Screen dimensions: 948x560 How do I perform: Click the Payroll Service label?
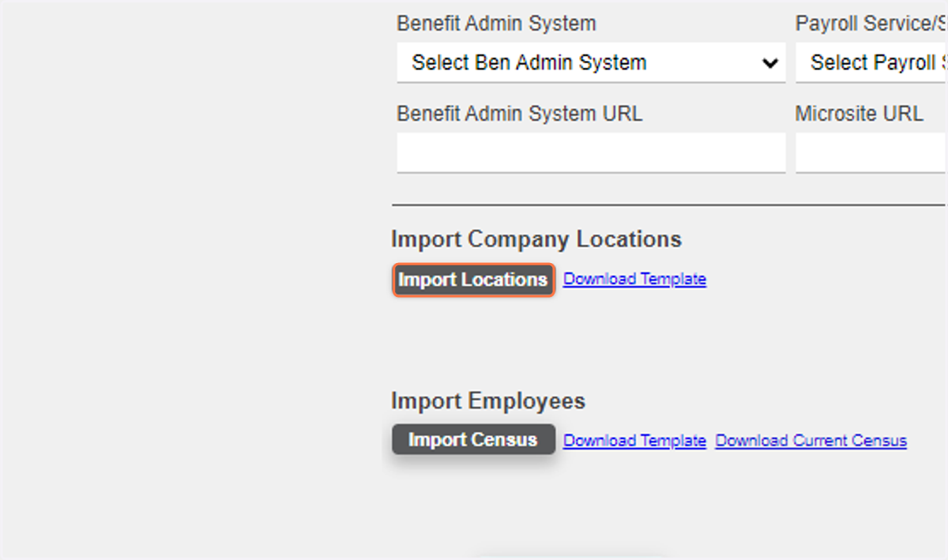point(871,24)
